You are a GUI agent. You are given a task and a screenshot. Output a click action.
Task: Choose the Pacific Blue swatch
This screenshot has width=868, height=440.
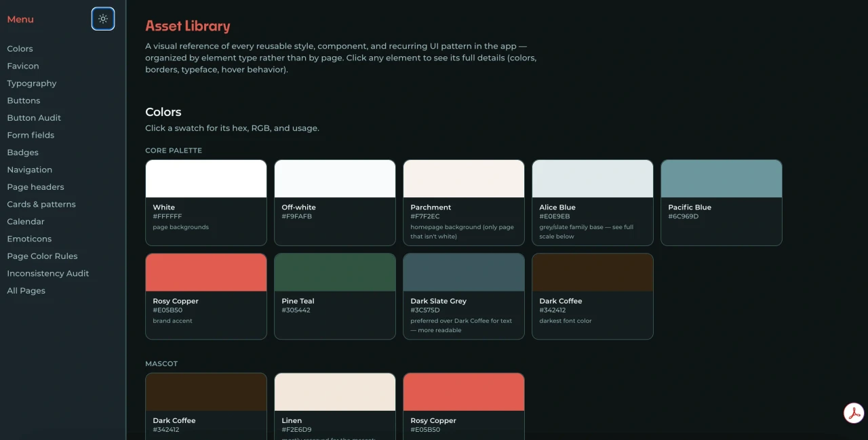[x=722, y=203]
